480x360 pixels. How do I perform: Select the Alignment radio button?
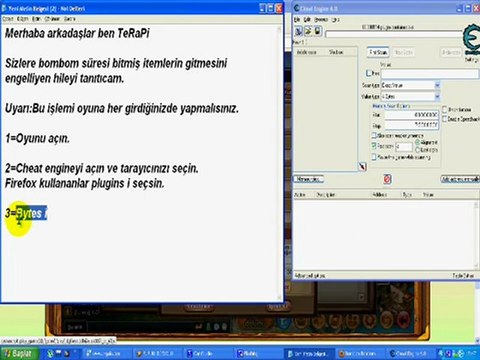418,142
